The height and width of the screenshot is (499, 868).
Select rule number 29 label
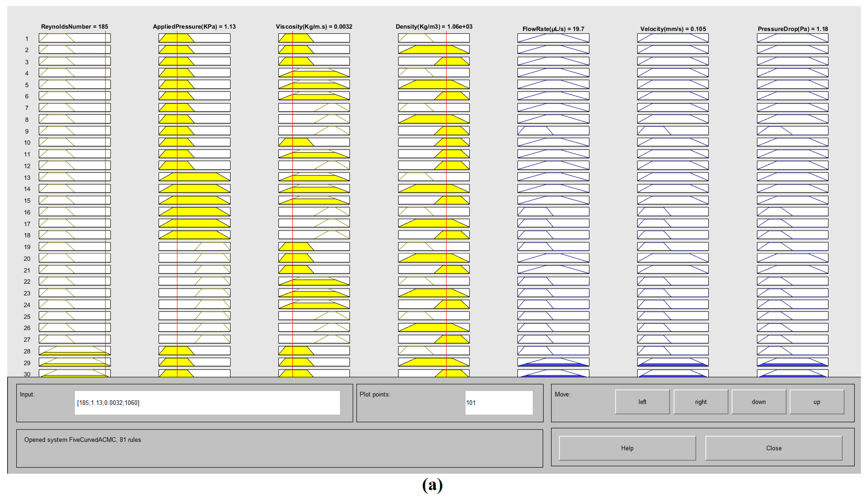click(27, 363)
